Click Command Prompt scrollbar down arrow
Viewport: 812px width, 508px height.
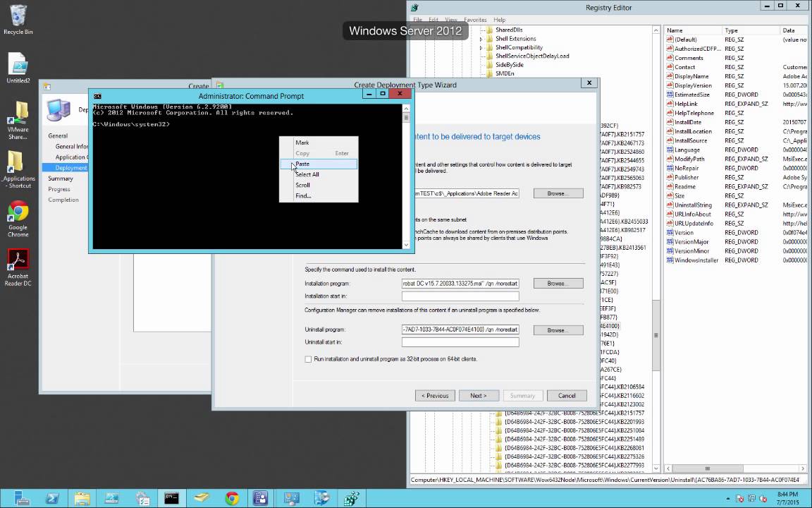[x=406, y=245]
